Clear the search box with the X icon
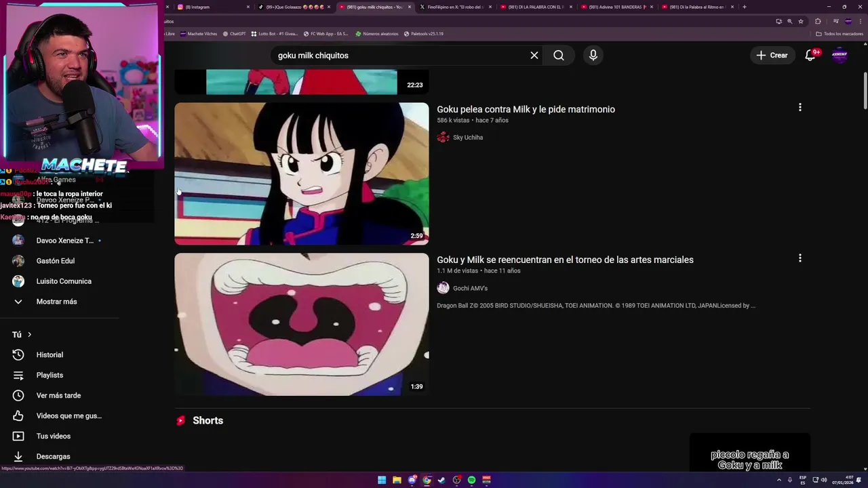This screenshot has height=488, width=868. (534, 56)
